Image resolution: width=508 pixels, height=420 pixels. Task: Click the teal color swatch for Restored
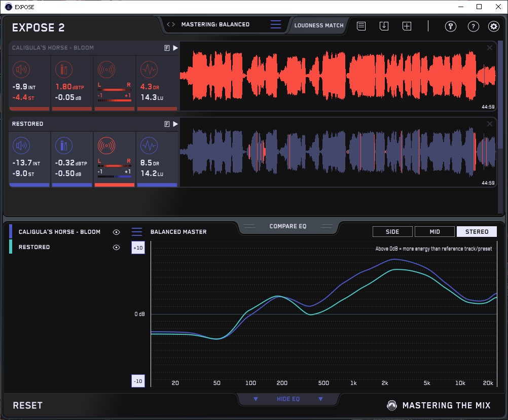click(11, 247)
